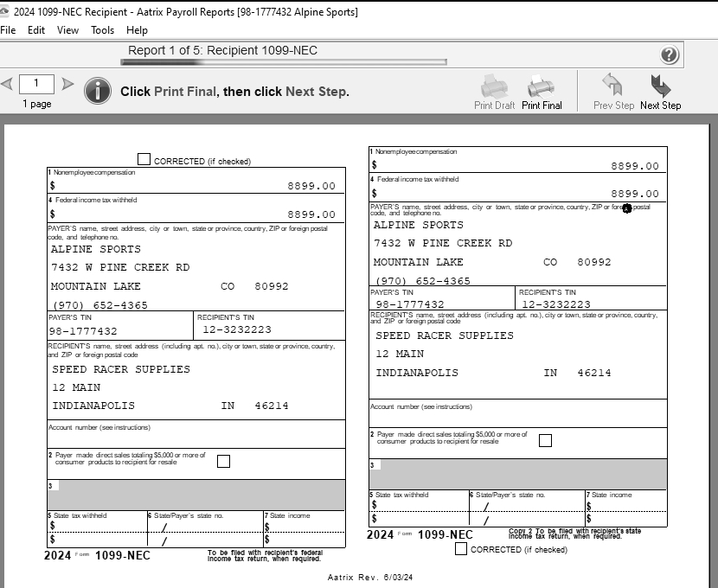Click recipient's TIN value on left form

[x=237, y=329]
